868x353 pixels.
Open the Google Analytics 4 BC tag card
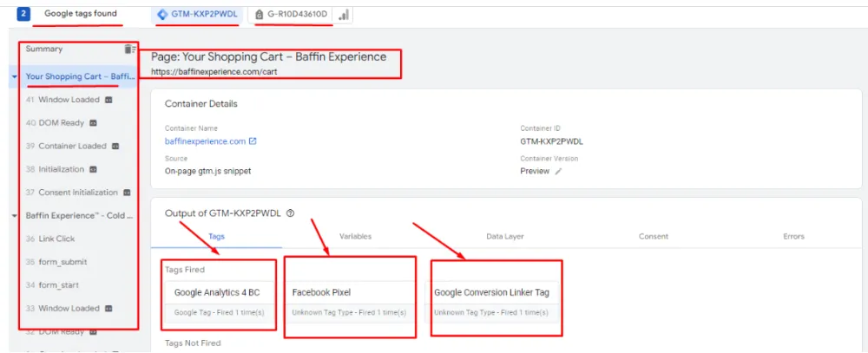[220, 302]
